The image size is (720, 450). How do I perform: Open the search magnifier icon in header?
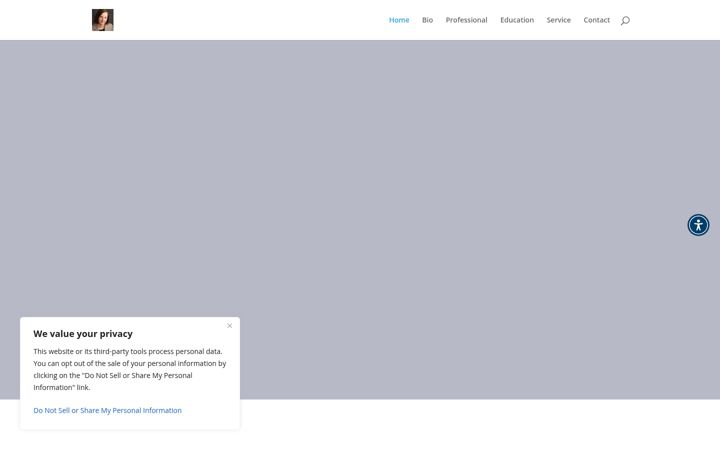pos(625,20)
